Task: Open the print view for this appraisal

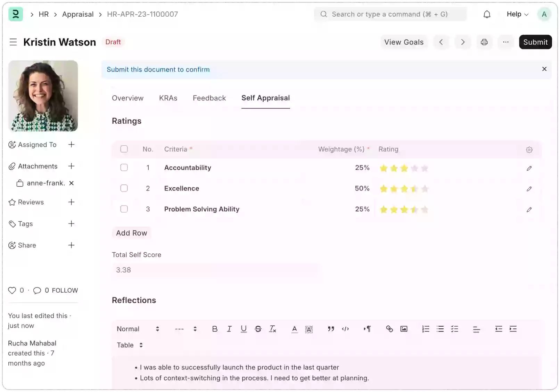Action: 484,42
